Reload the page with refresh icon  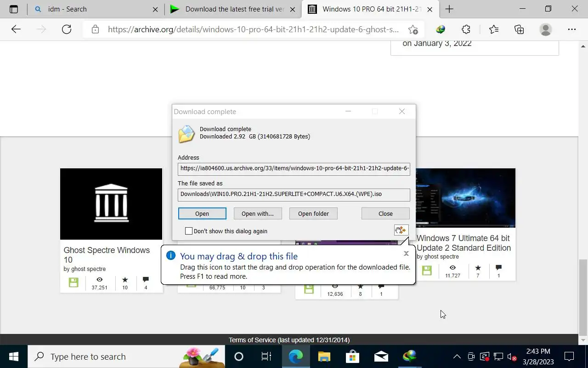click(67, 29)
